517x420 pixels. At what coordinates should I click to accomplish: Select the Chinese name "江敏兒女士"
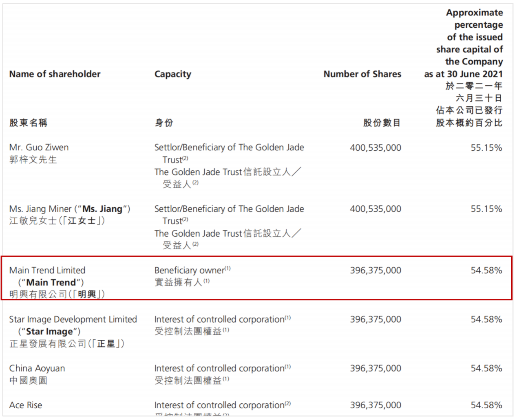(x=33, y=221)
